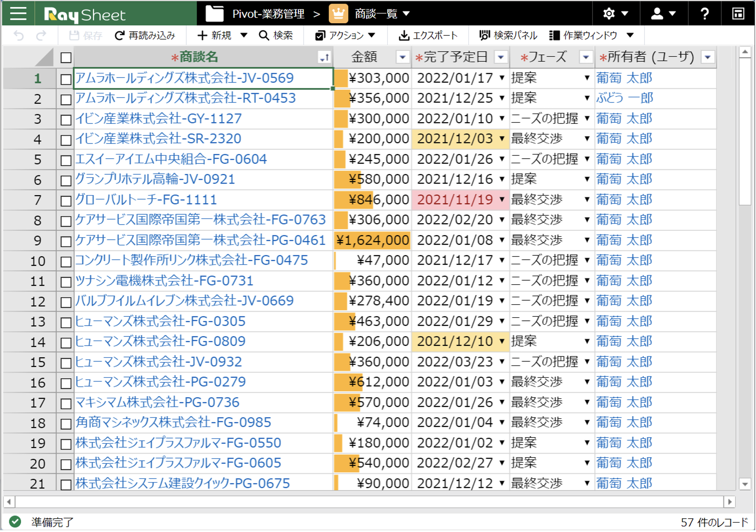Image resolution: width=756 pixels, height=532 pixels.
Task: Click the vertical scrollbar thumb
Action: 745,132
